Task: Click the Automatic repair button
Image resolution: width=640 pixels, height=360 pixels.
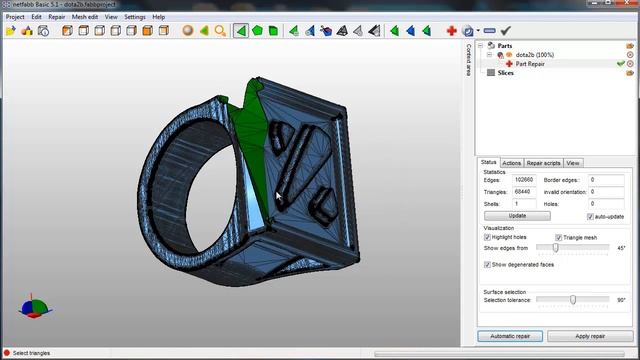Action: coord(510,336)
